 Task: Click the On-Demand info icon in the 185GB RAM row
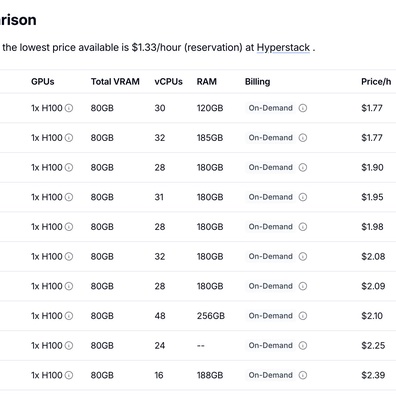(x=303, y=138)
